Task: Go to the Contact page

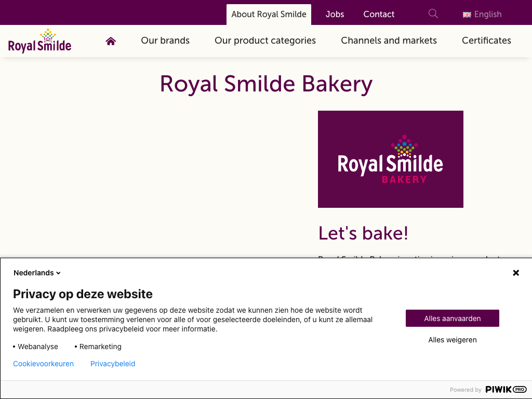Action: point(379,15)
